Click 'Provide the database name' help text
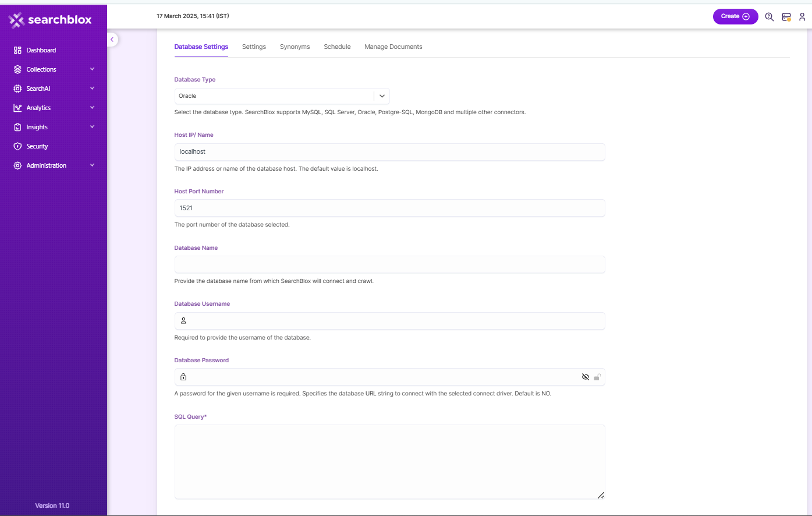 tap(274, 281)
